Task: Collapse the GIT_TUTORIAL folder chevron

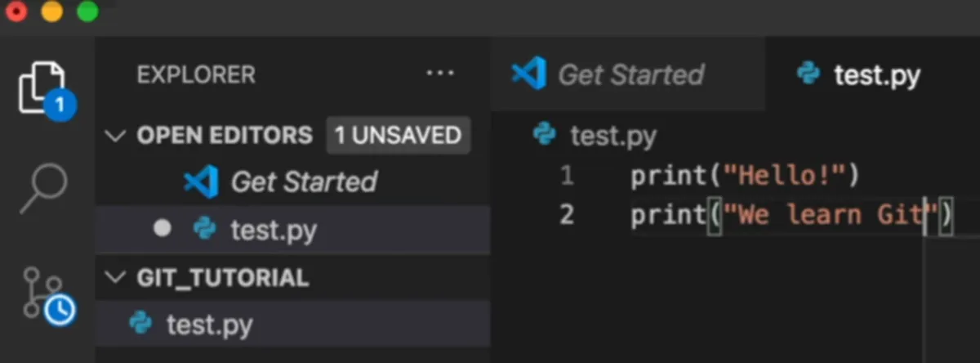Action: [x=118, y=277]
